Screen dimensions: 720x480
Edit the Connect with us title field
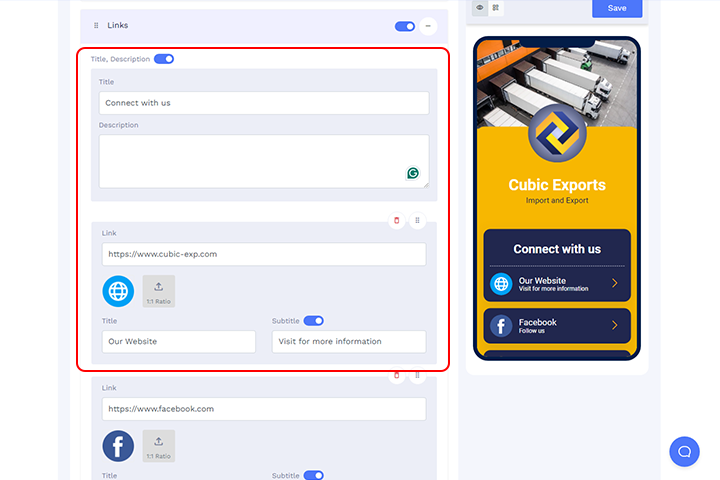pos(264,103)
